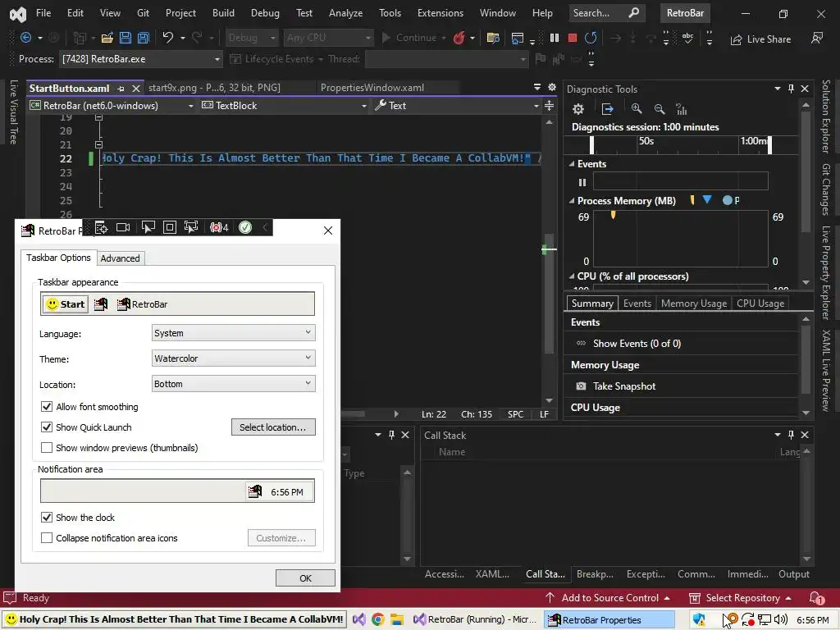
Task: Click Add to Source Control
Action: click(x=608, y=598)
